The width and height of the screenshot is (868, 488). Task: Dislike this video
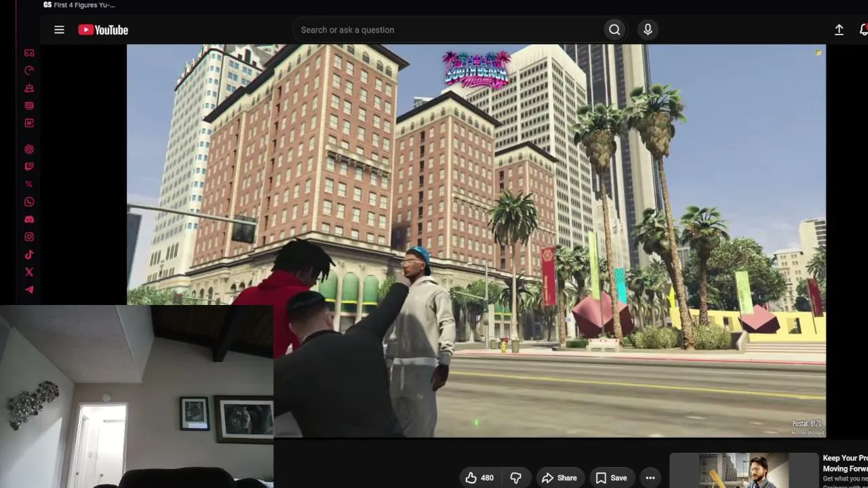[515, 478]
